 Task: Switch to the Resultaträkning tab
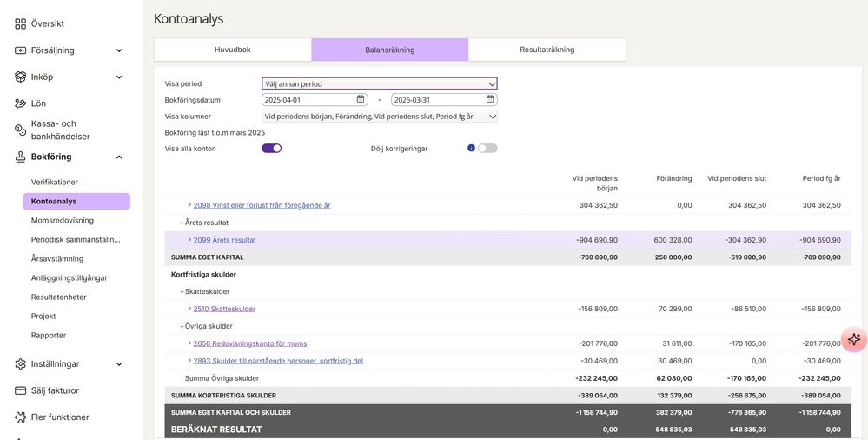coord(547,50)
